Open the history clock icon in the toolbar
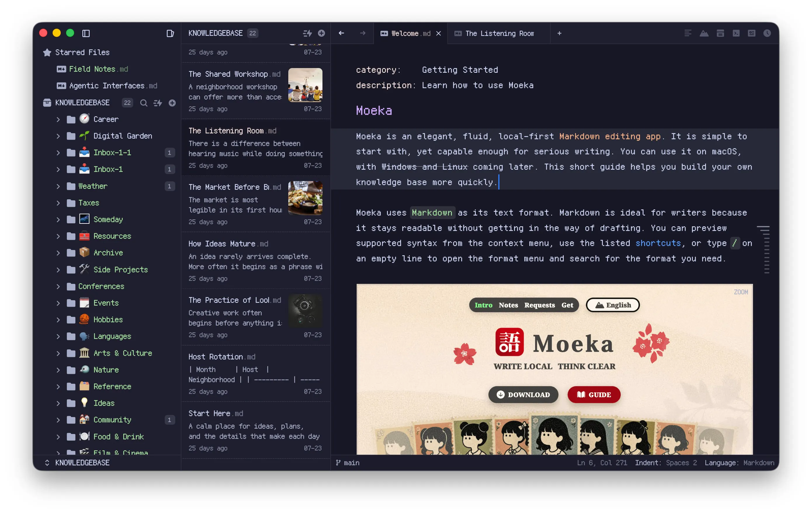812x514 pixels. 767,33
